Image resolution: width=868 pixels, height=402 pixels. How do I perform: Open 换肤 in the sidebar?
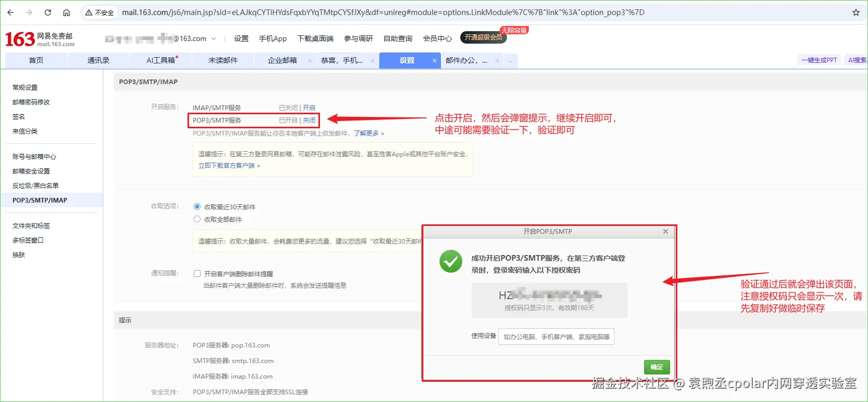coord(19,254)
